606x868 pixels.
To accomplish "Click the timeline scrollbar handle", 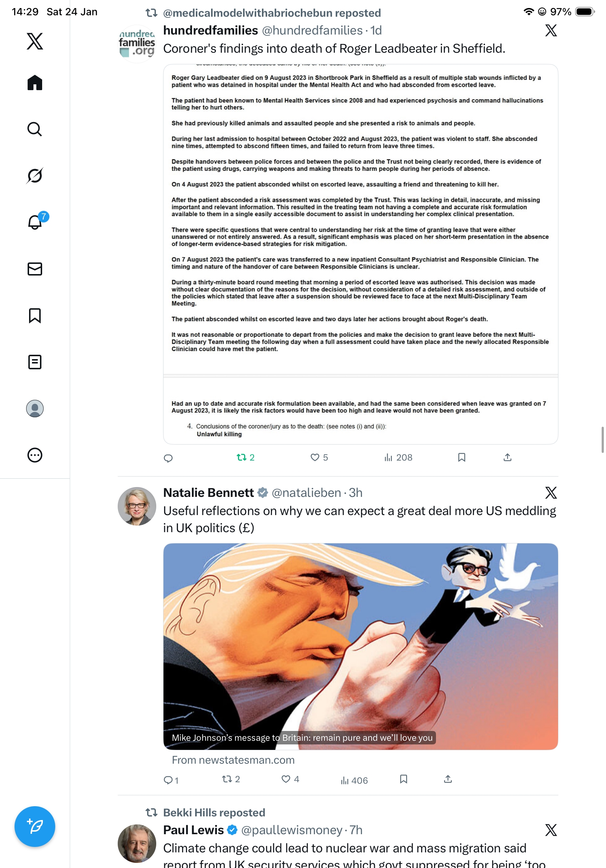I will [603, 439].
